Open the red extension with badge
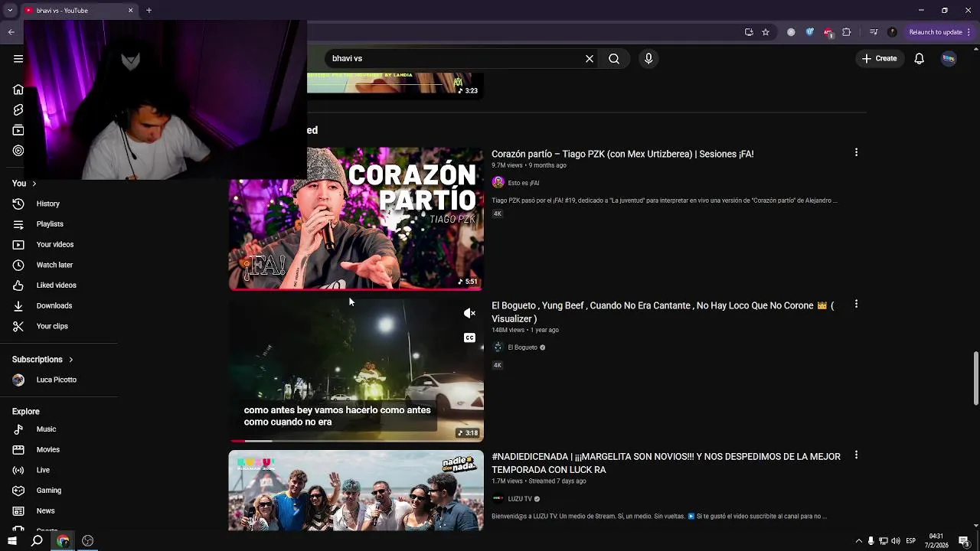 (828, 32)
